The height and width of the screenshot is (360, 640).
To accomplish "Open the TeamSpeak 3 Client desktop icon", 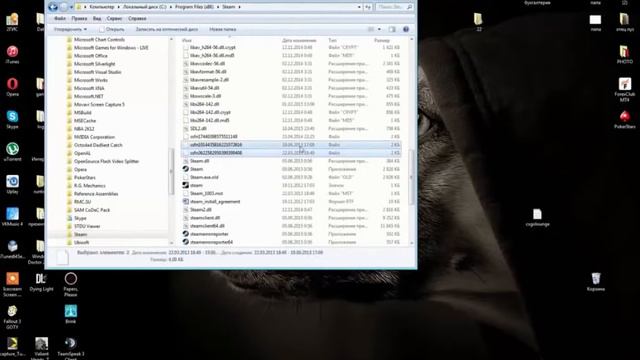I will (x=71, y=348).
